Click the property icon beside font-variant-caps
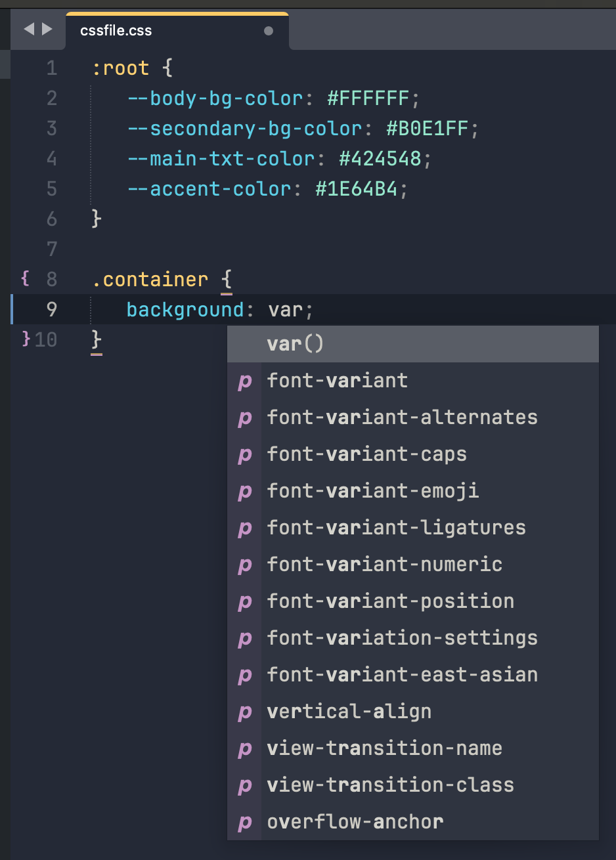 tap(245, 455)
